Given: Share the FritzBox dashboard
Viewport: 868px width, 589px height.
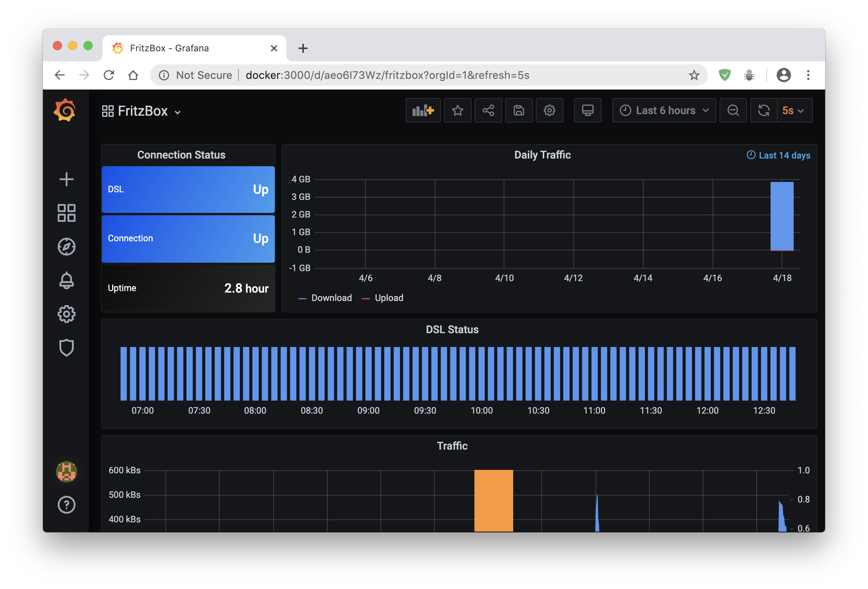Looking at the screenshot, I should point(488,110).
